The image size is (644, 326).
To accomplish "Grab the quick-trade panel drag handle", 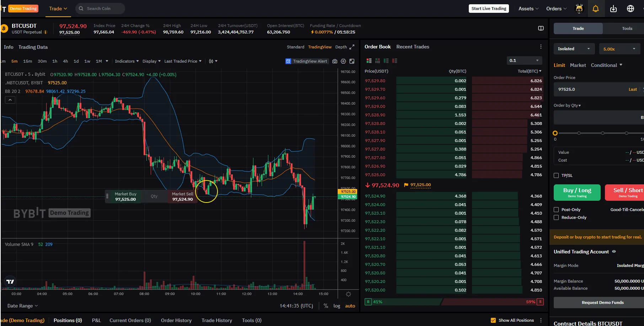I will tap(107, 196).
